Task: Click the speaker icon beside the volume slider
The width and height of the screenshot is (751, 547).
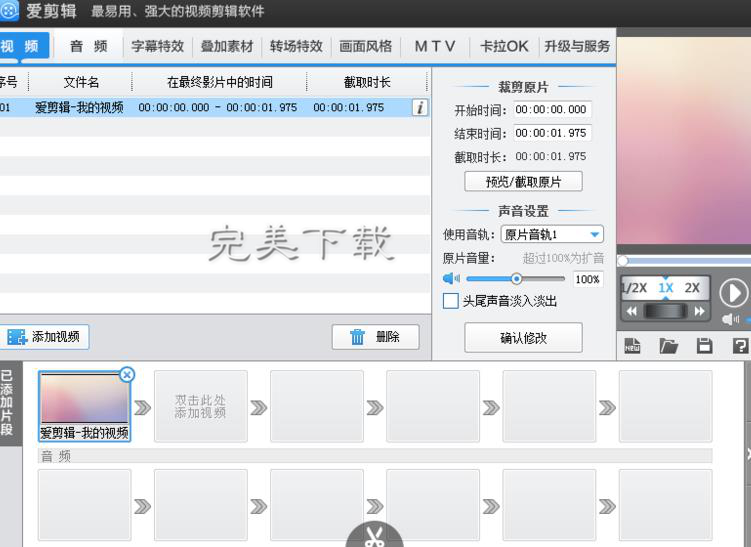Action: (x=451, y=278)
